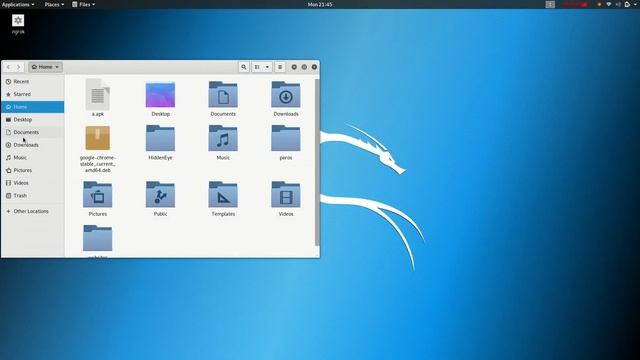Open the clock showing Mon 21:45
This screenshot has height=360, width=640.
click(320, 4)
